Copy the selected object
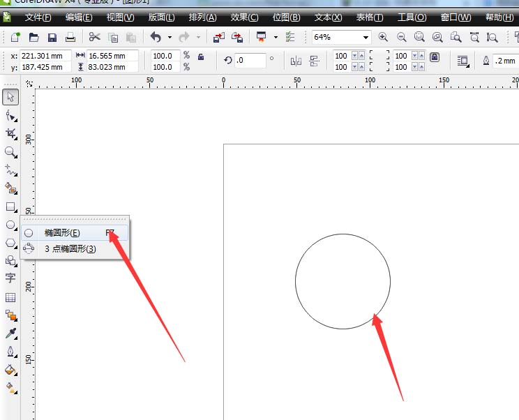Image resolution: width=519 pixels, height=420 pixels. tap(113, 38)
